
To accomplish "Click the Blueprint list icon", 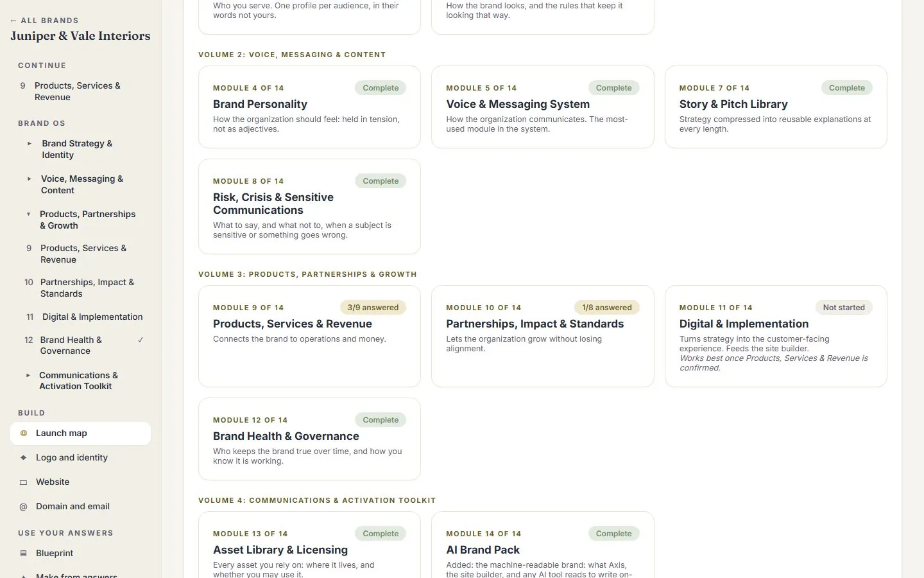I will (x=24, y=554).
